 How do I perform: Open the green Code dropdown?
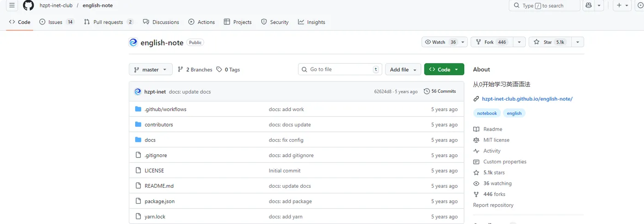click(x=444, y=70)
